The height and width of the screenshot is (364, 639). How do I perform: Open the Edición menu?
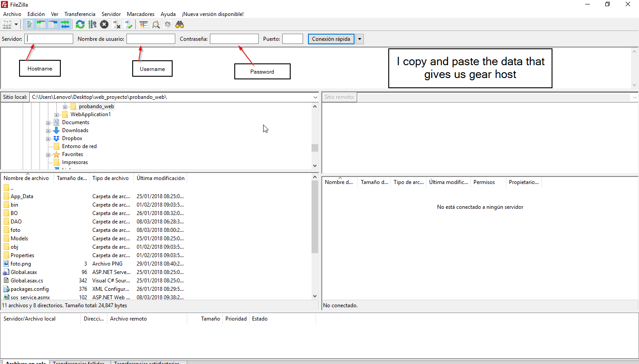[x=36, y=14]
